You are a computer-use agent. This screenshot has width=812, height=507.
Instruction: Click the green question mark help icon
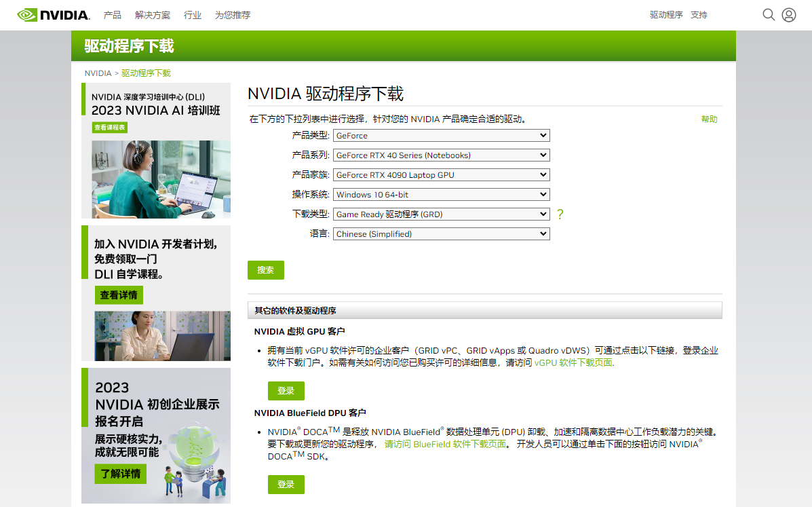[560, 214]
